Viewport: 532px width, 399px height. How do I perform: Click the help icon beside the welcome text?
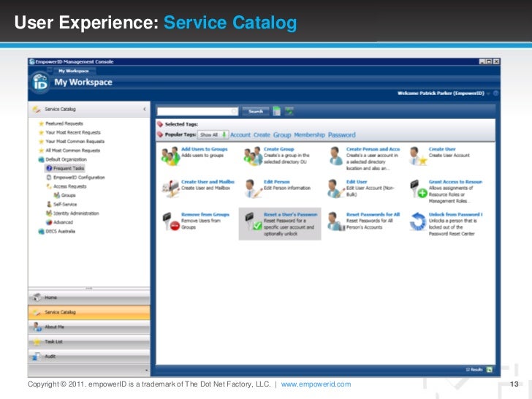(495, 94)
